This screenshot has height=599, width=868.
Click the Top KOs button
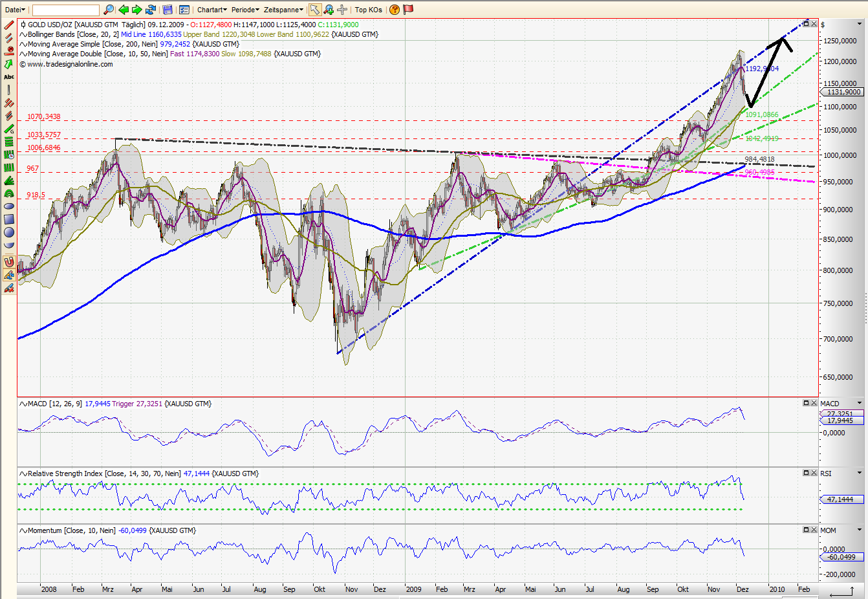369,10
